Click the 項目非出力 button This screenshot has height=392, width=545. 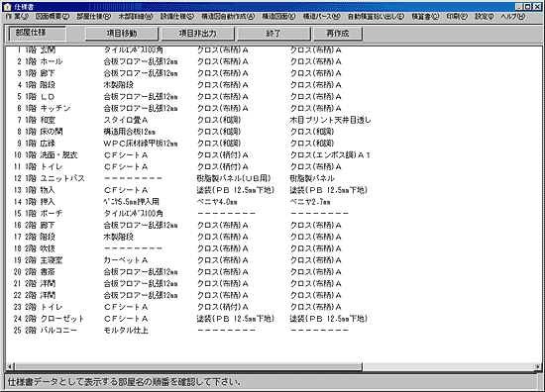(x=198, y=34)
